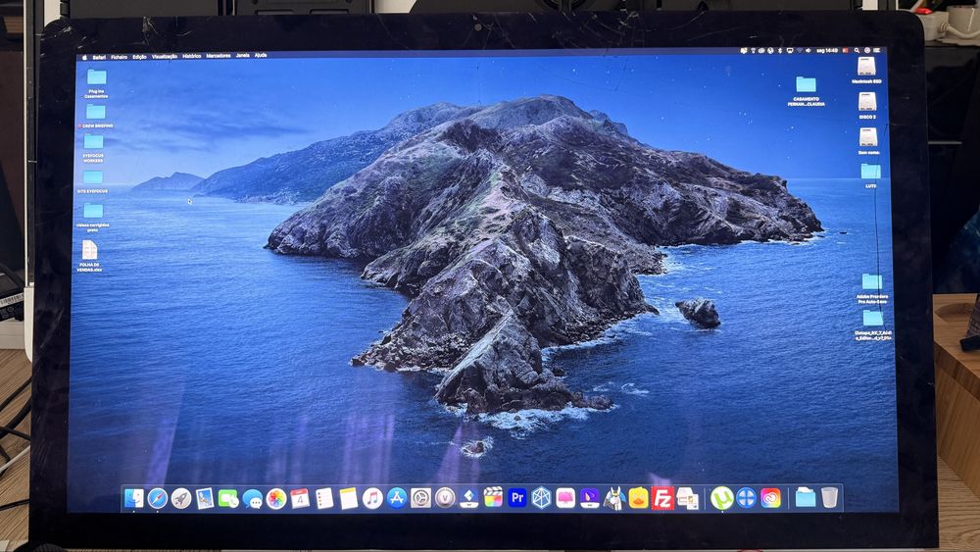
Task: Select the Sem nome drive icon
Action: click(x=868, y=137)
